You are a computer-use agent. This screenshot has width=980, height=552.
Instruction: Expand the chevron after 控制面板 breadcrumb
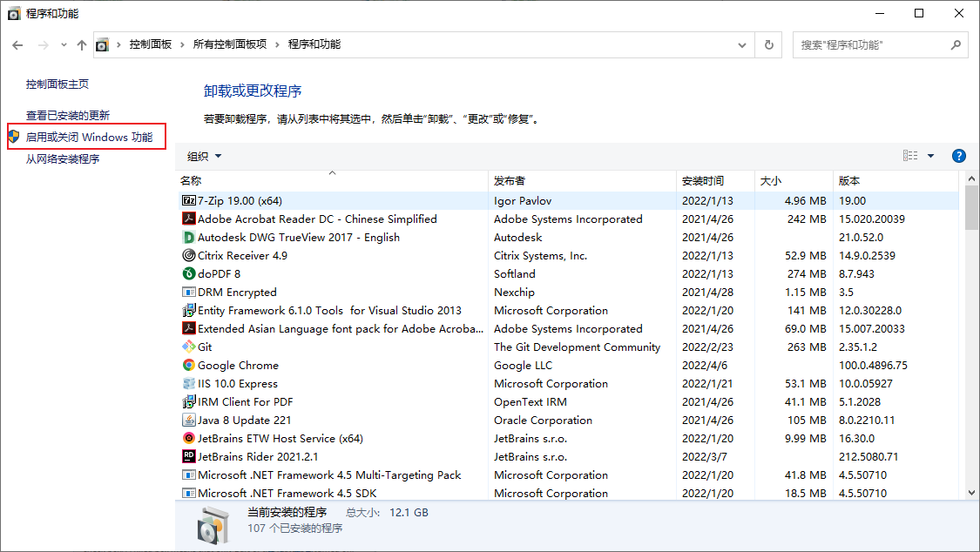coord(183,45)
